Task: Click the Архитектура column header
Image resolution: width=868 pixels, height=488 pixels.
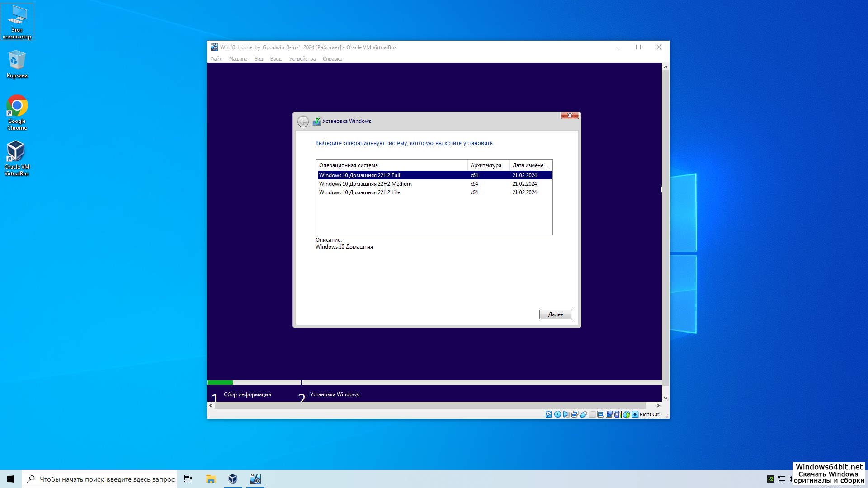Action: [x=486, y=165]
